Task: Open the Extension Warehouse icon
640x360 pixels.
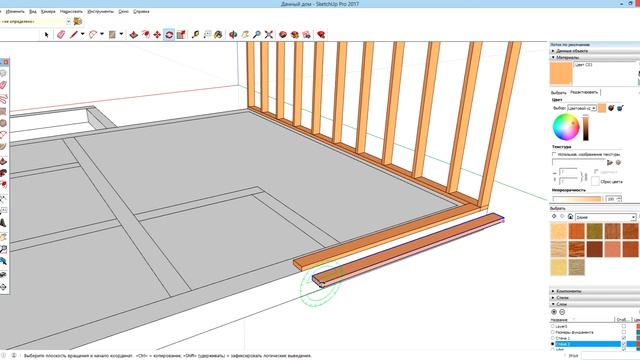Action: coord(294,35)
